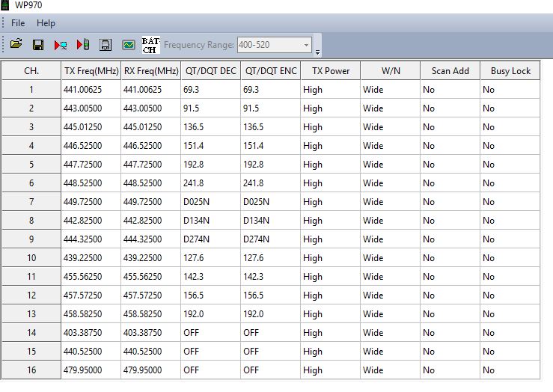Click the transfer-to-radio handset icon

click(83, 45)
